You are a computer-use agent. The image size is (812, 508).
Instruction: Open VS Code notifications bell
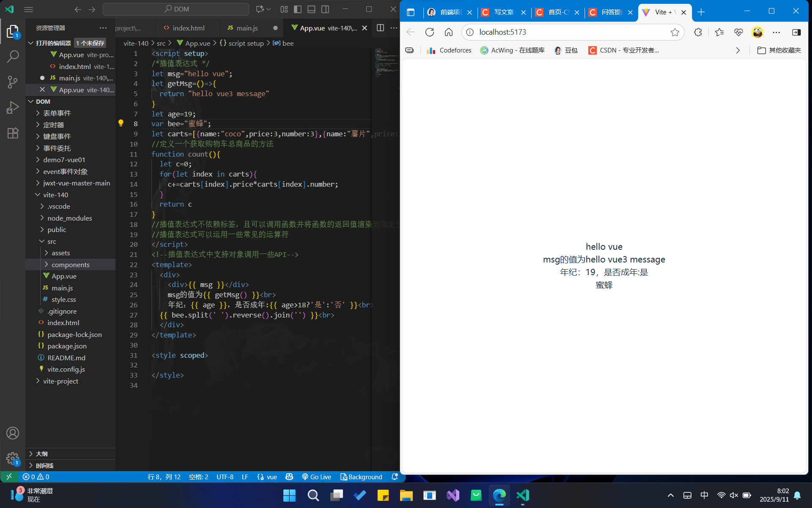click(395, 477)
